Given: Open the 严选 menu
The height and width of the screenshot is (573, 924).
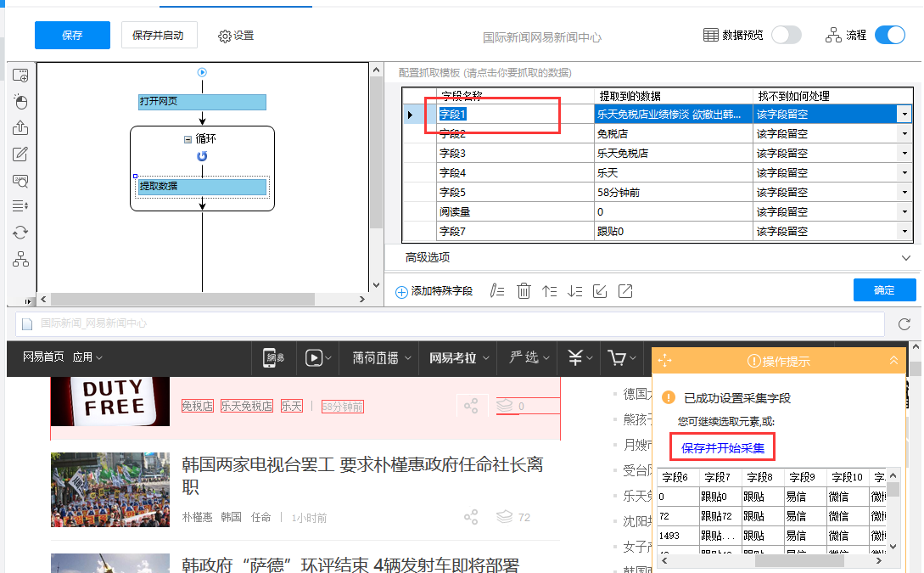Looking at the screenshot, I should pos(529,357).
